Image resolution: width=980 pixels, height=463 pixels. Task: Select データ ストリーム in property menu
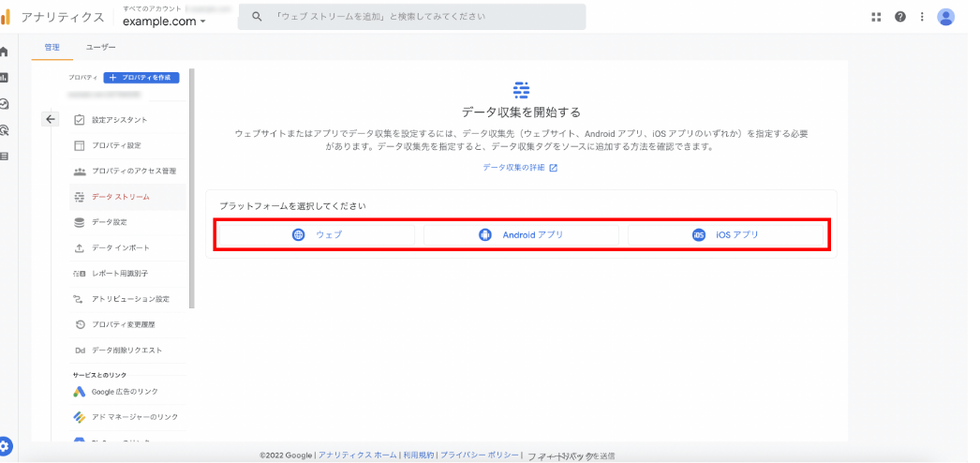click(127, 196)
